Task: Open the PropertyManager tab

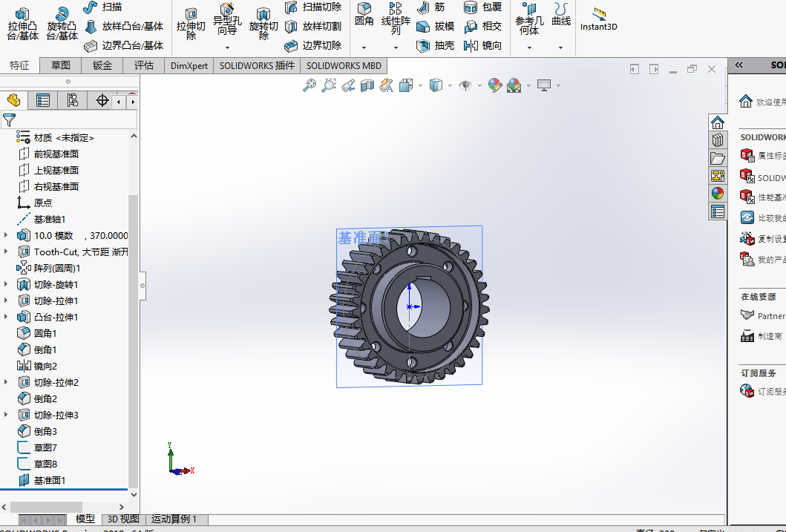Action: 43,101
